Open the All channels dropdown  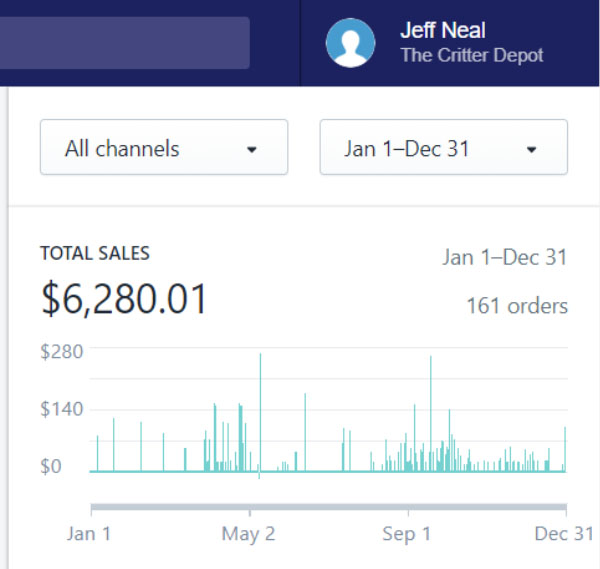click(163, 148)
